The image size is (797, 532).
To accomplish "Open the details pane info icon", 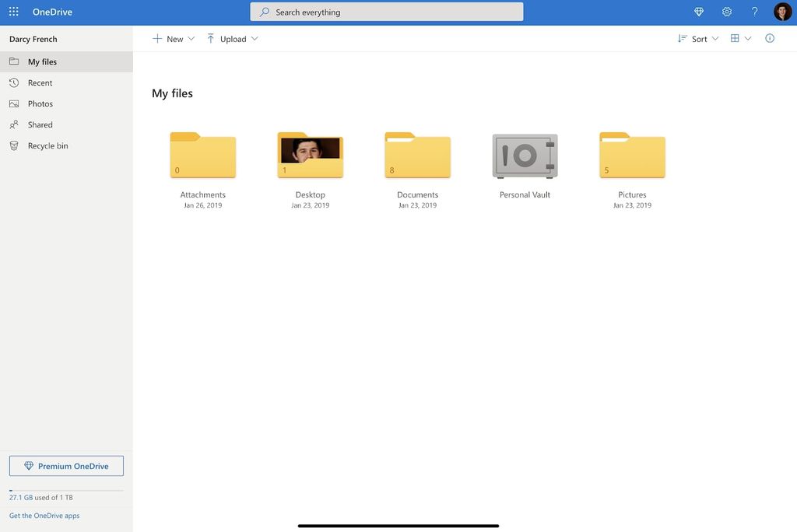I will click(770, 37).
